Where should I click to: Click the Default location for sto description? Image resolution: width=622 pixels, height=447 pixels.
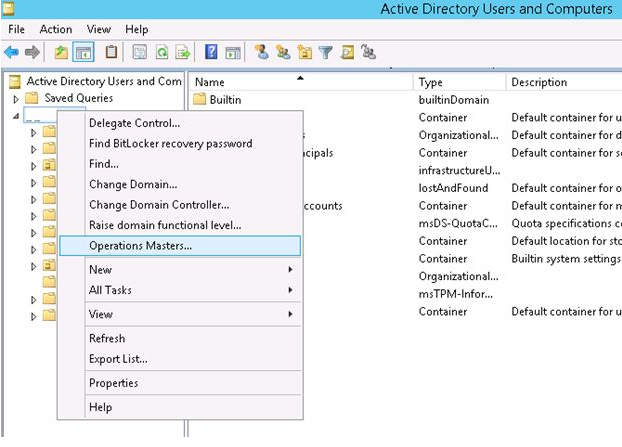[566, 241]
